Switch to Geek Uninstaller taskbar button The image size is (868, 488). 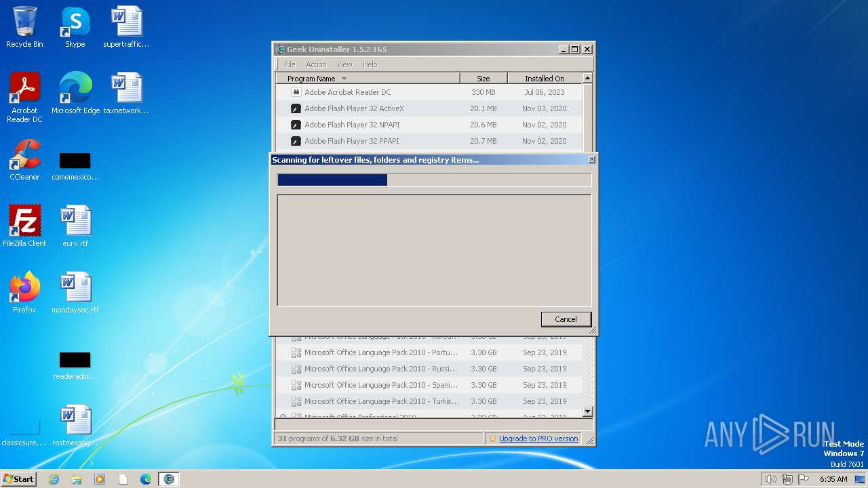169,479
